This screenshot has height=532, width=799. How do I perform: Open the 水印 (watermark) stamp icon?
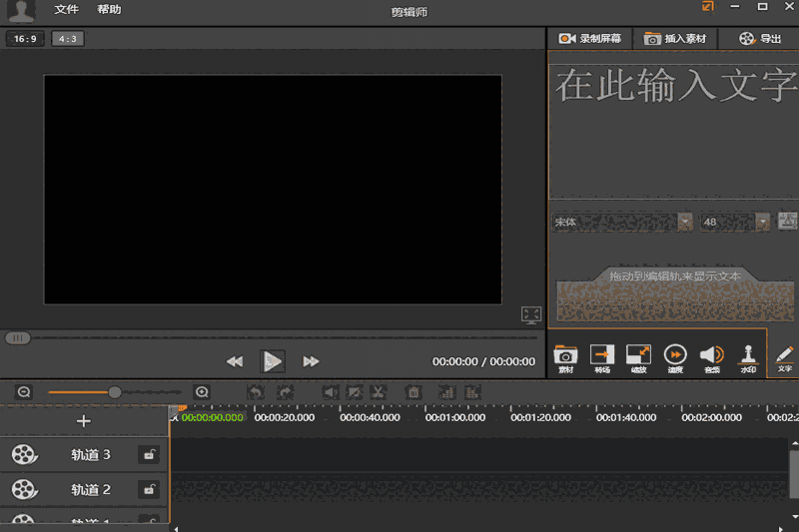point(748,356)
